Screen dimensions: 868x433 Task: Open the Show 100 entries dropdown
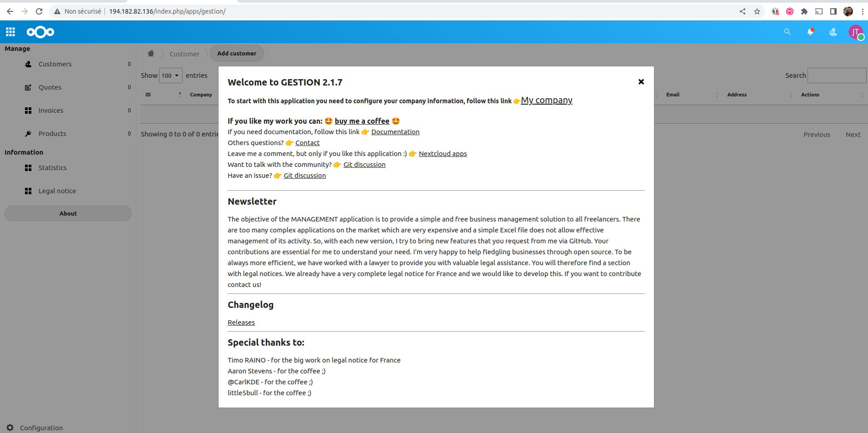tap(171, 76)
